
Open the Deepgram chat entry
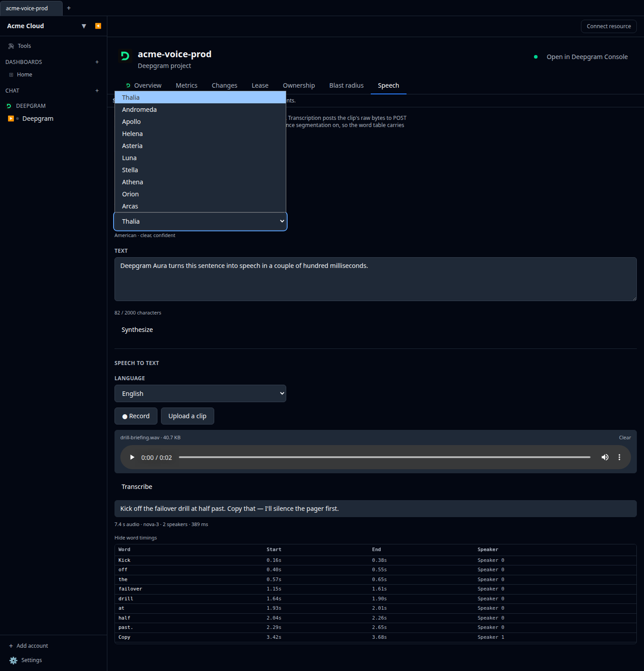coord(38,119)
